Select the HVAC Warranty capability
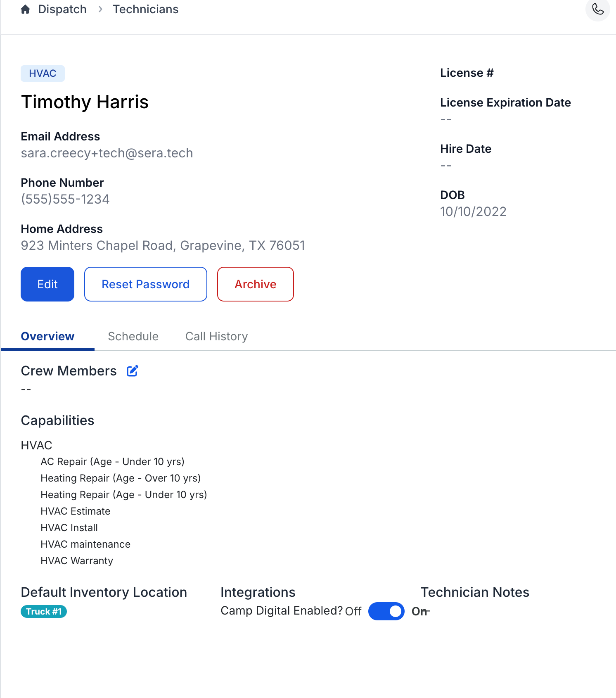 click(x=77, y=561)
